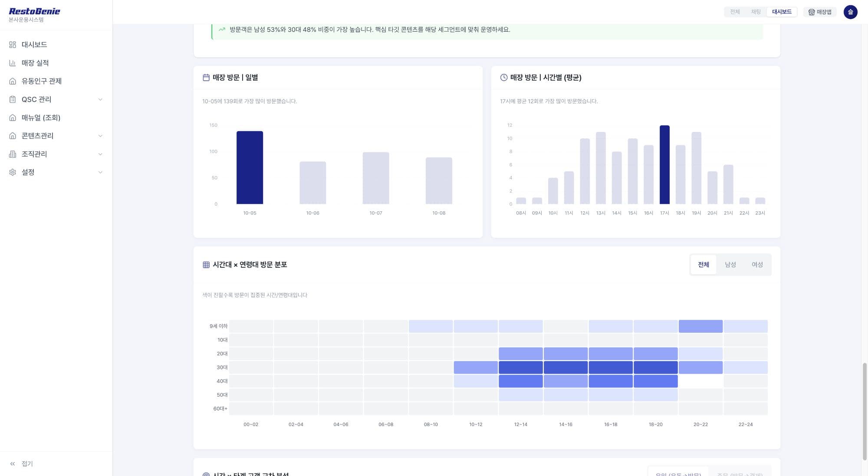The height and width of the screenshot is (476, 868).
Task: Select the 대시보드 tab in top bar
Action: (782, 12)
